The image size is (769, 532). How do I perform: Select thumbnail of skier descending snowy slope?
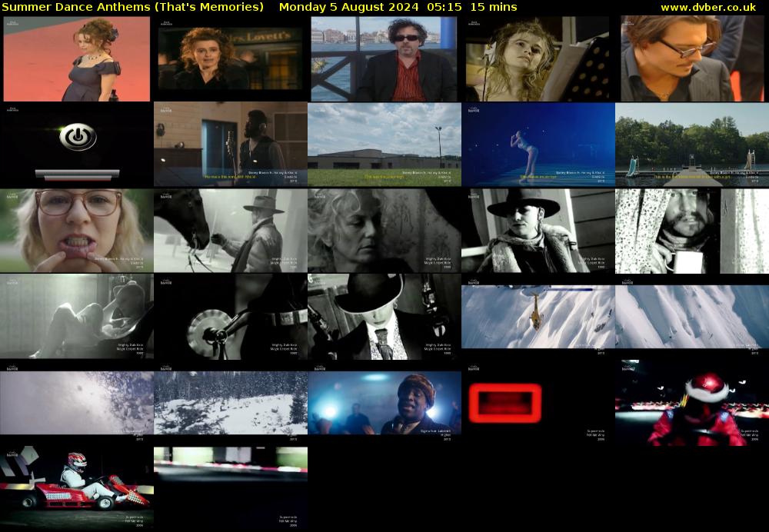[538, 317]
